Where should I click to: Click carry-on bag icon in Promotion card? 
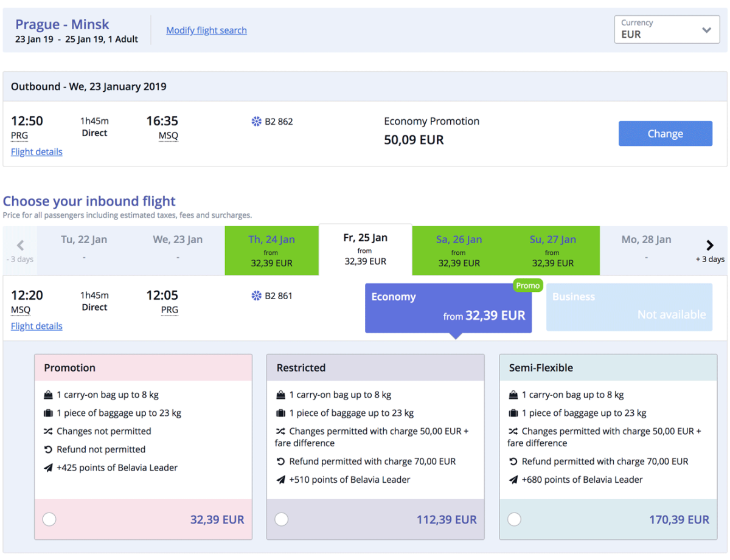point(49,395)
